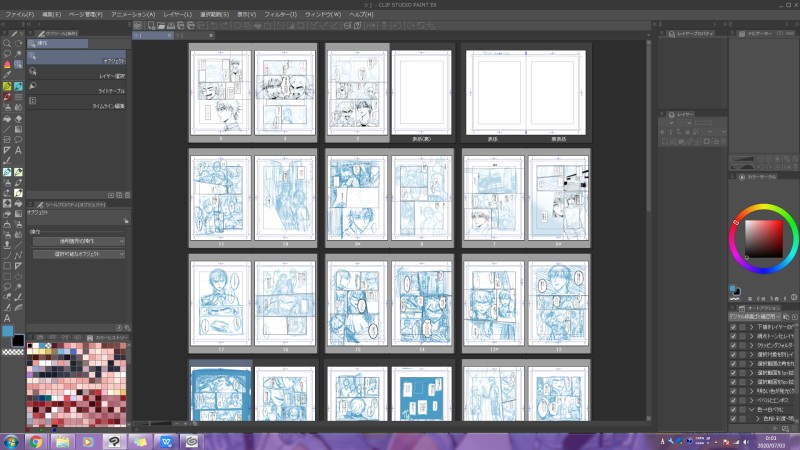This screenshot has width=800, height=450.
Task: Click the volume speaker tray icon
Action: [745, 442]
